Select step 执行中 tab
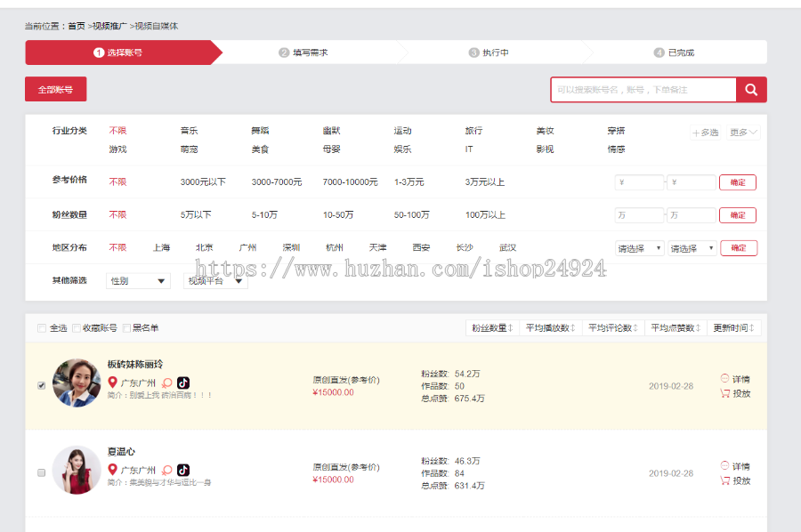 click(495, 52)
